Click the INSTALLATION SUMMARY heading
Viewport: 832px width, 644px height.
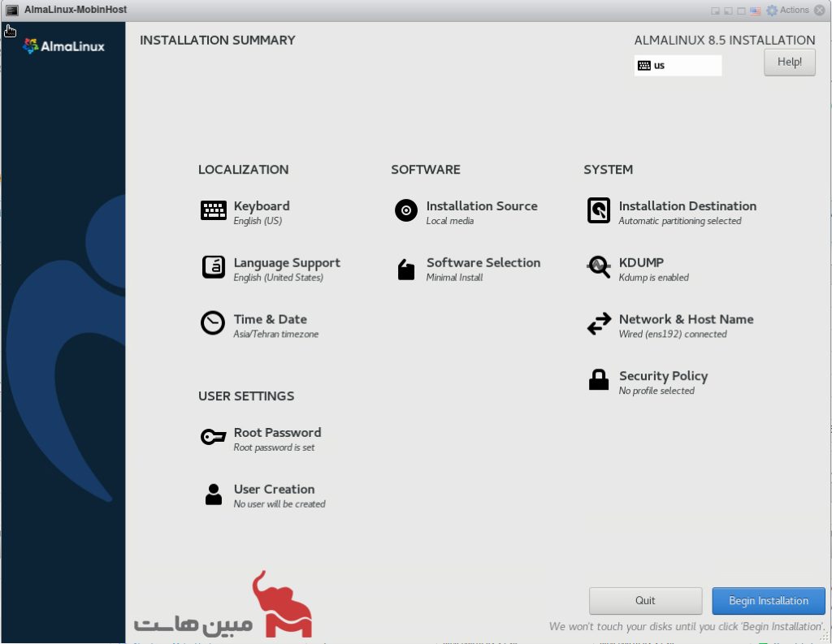click(x=218, y=41)
